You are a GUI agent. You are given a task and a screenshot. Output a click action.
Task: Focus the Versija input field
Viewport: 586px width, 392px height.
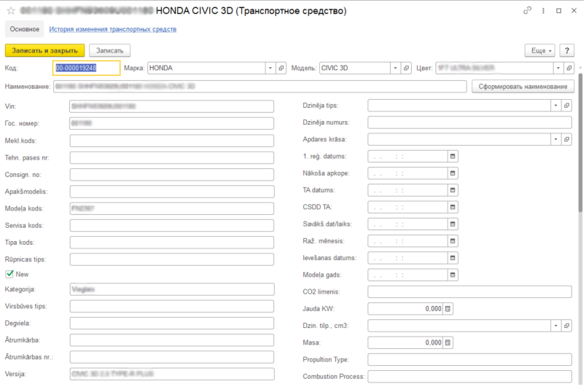pos(171,374)
